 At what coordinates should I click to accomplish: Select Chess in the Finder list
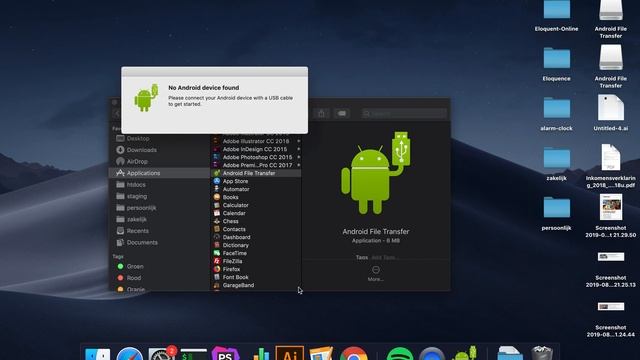point(256,221)
